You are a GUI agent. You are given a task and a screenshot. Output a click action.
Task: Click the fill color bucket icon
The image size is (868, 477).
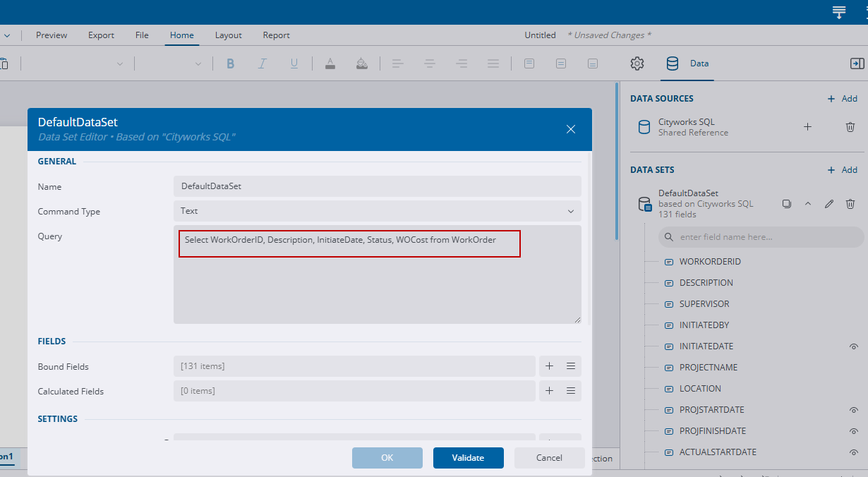coord(362,64)
